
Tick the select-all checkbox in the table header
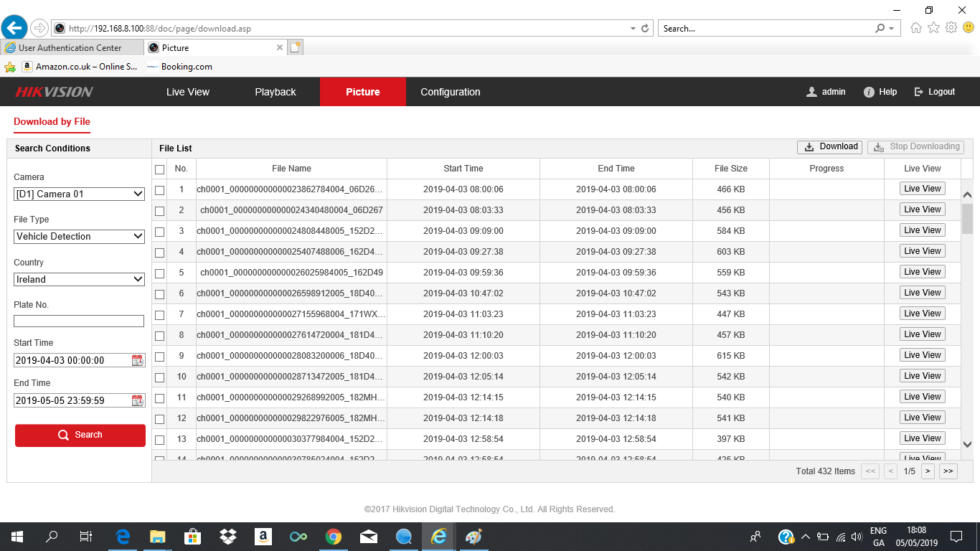160,169
